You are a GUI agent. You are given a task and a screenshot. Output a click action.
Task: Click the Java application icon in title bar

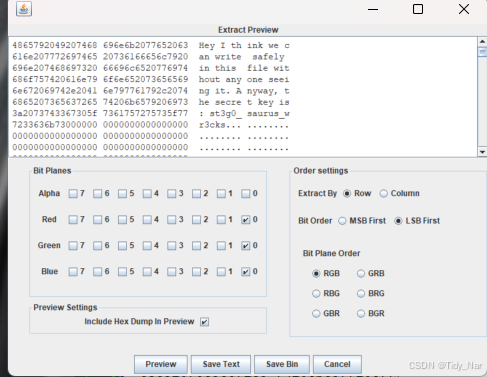[x=24, y=9]
